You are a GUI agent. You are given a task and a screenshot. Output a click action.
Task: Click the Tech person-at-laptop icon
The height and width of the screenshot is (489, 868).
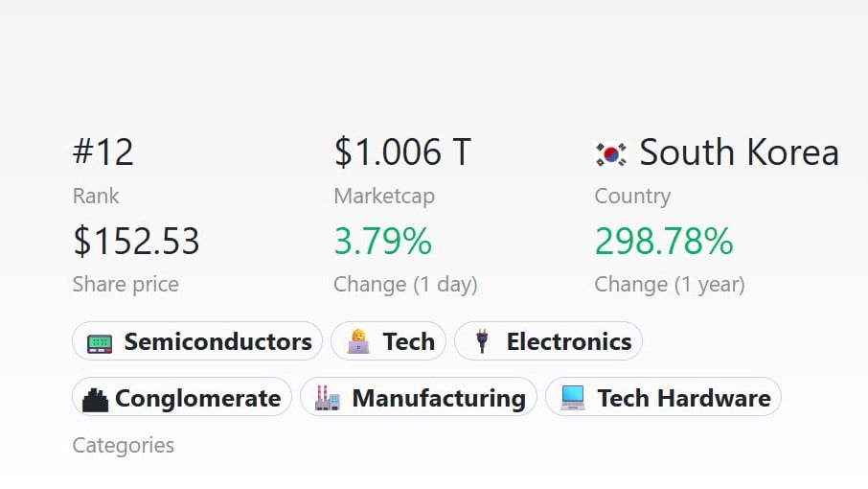pos(358,342)
